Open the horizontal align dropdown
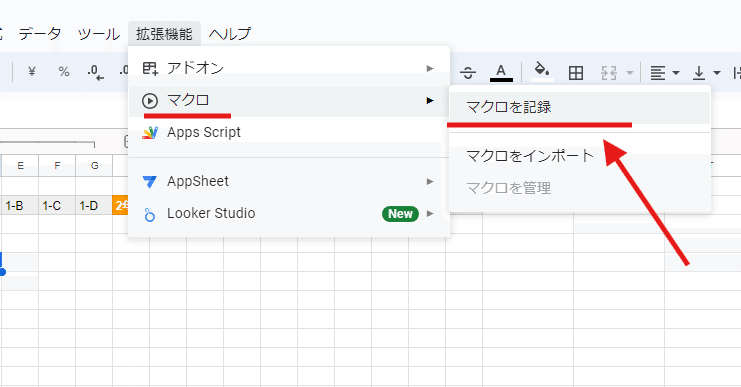 tap(664, 73)
